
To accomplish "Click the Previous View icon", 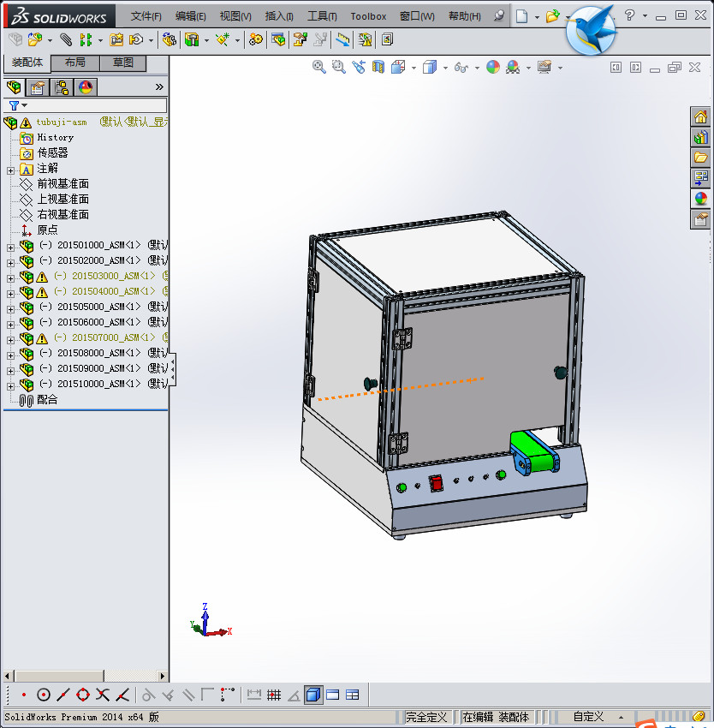I will 359,68.
